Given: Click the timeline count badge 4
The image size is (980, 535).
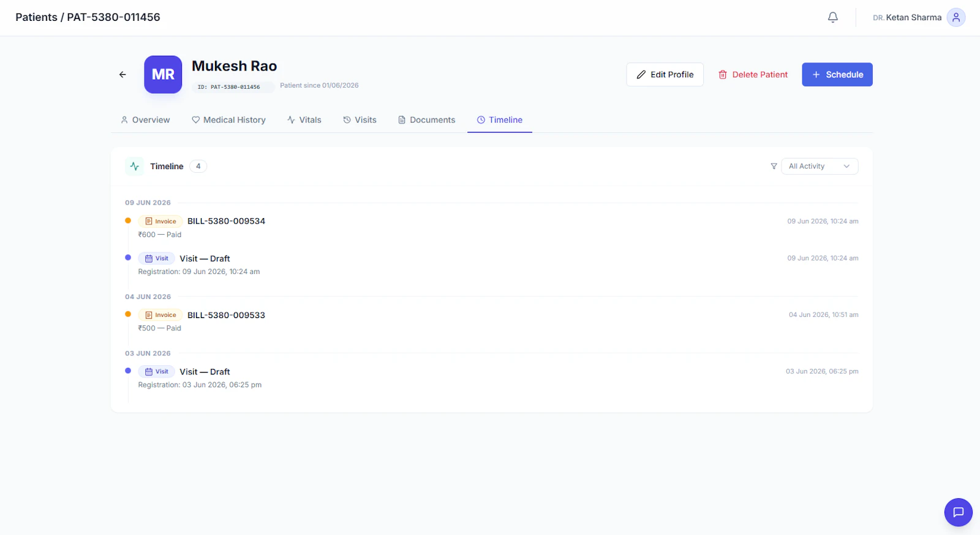Looking at the screenshot, I should (198, 166).
